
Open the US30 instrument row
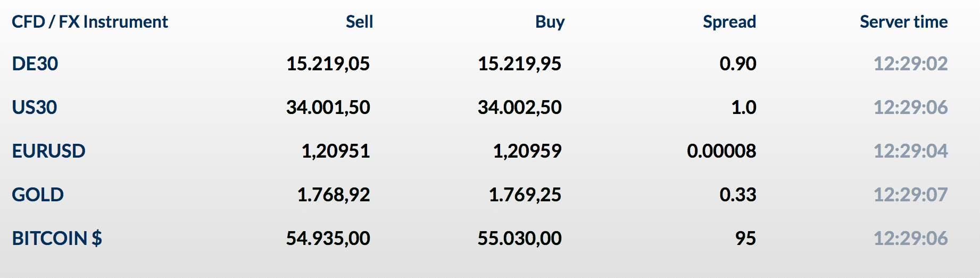[x=35, y=108]
